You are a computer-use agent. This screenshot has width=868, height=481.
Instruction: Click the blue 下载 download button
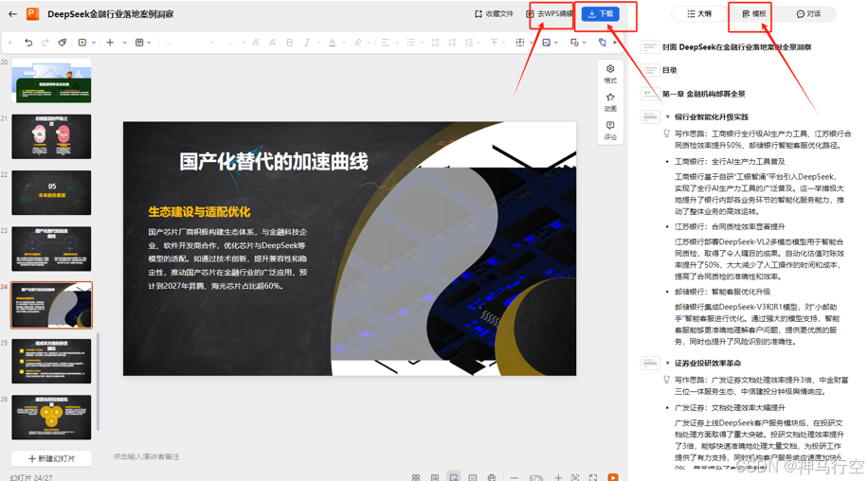[x=601, y=14]
